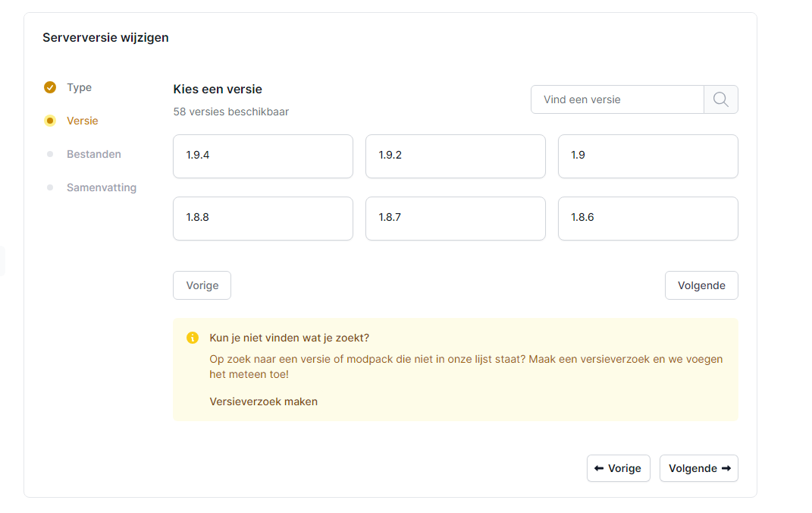Go to previous page of version list
This screenshot has width=812, height=513.
pyautogui.click(x=202, y=285)
